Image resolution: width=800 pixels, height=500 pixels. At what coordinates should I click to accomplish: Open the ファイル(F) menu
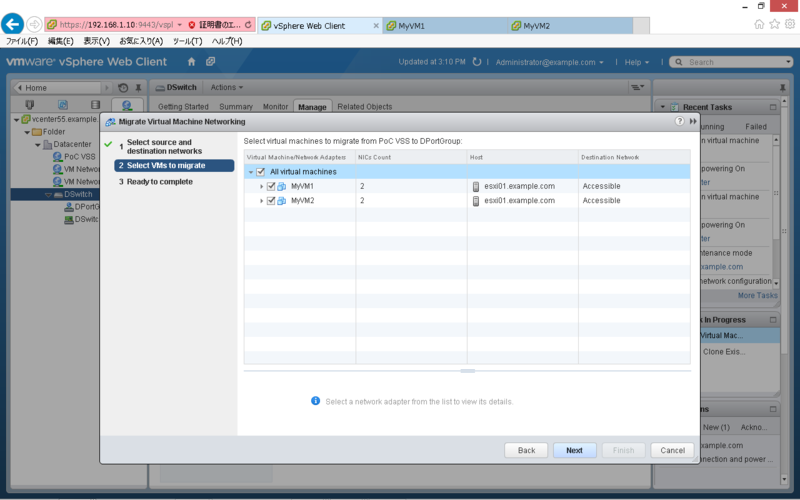click(x=22, y=41)
